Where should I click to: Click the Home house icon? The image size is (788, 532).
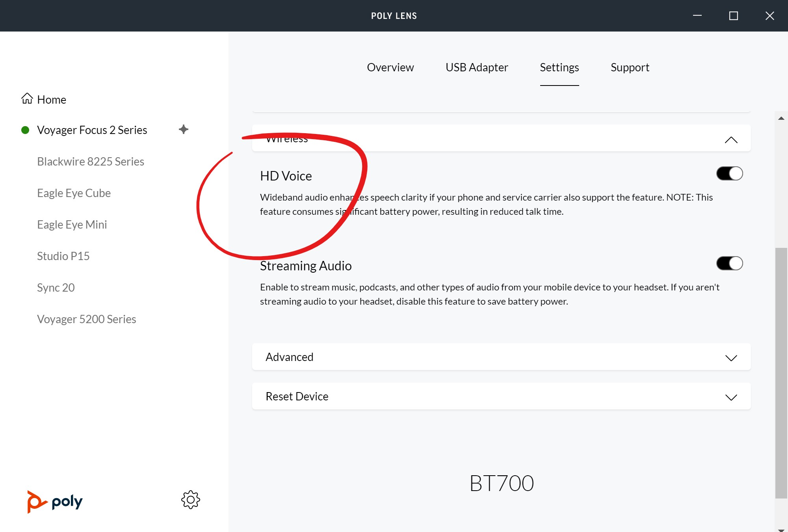click(x=27, y=99)
